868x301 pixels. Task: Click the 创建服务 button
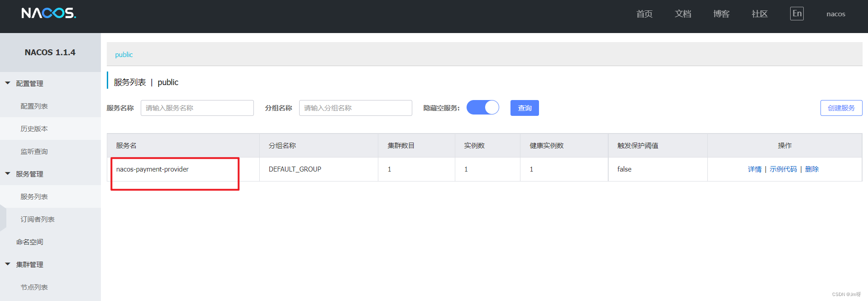coord(841,108)
